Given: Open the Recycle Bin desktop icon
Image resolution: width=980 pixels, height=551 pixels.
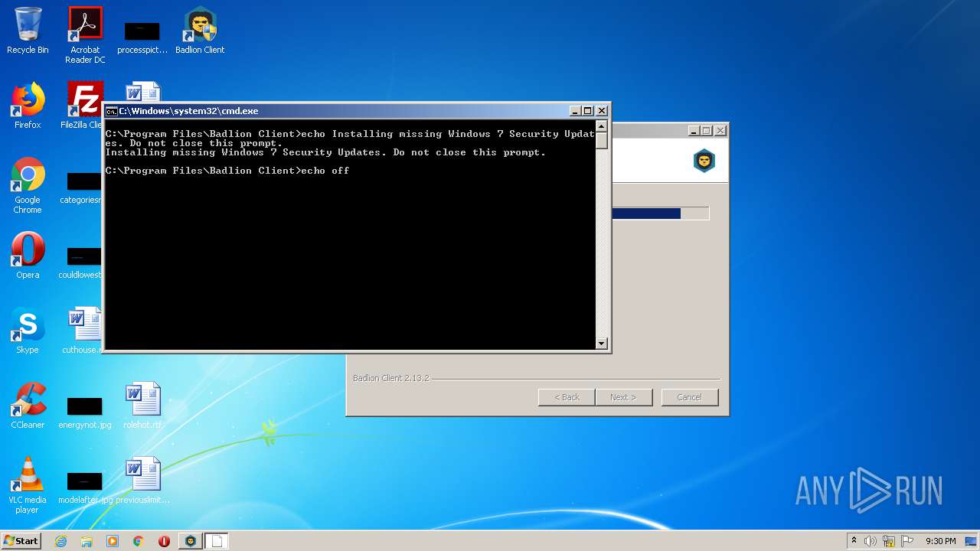Looking at the screenshot, I should (x=28, y=31).
